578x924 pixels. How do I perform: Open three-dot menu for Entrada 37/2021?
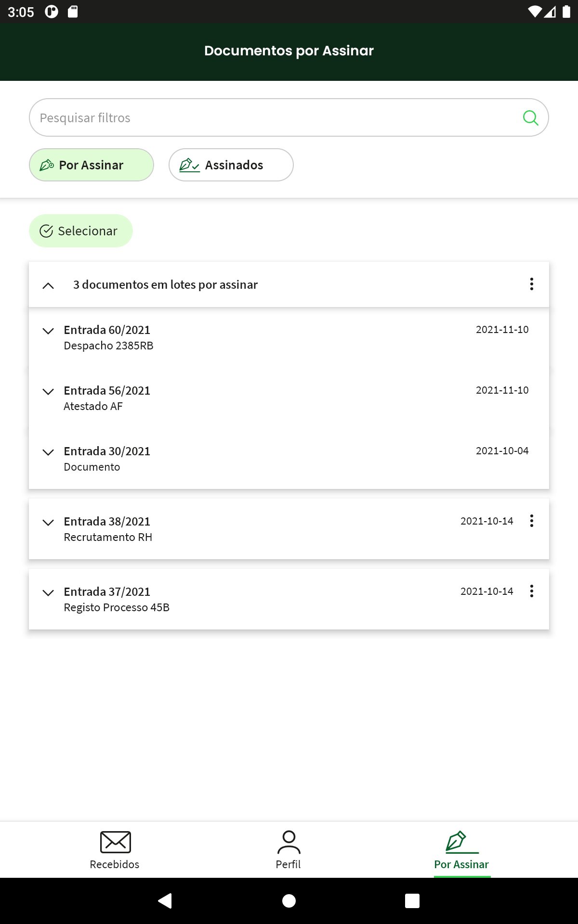(x=532, y=591)
